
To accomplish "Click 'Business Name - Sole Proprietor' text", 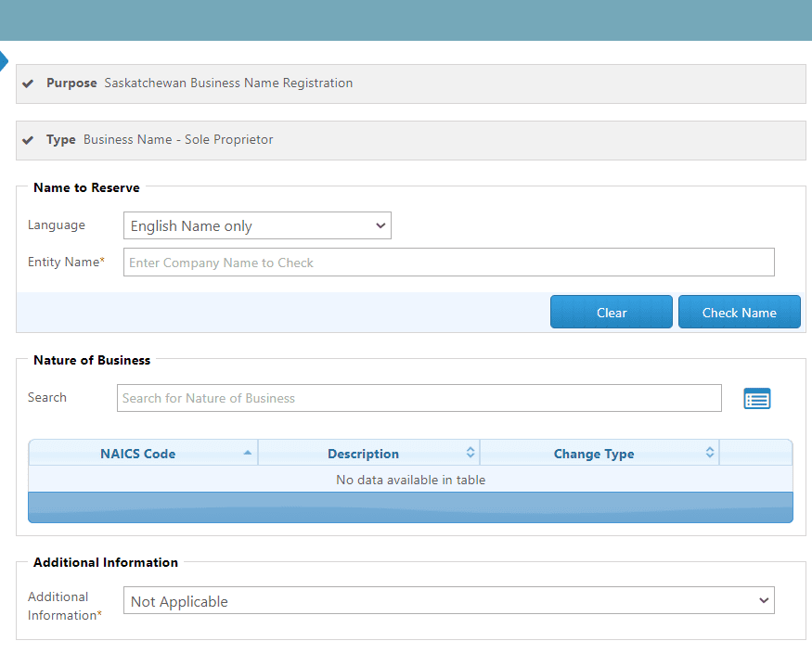I will (x=178, y=140).
